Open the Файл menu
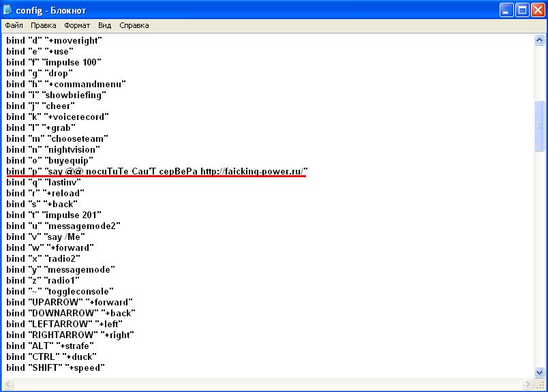 14,25
